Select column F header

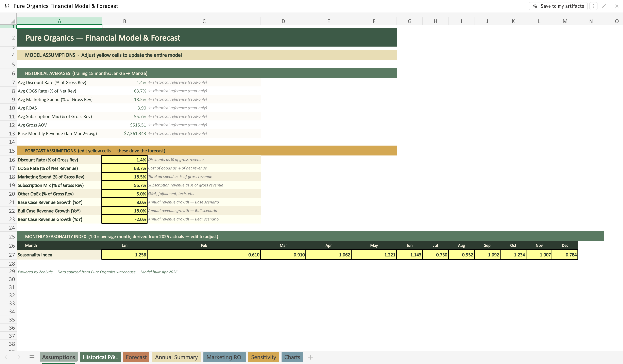(374, 21)
